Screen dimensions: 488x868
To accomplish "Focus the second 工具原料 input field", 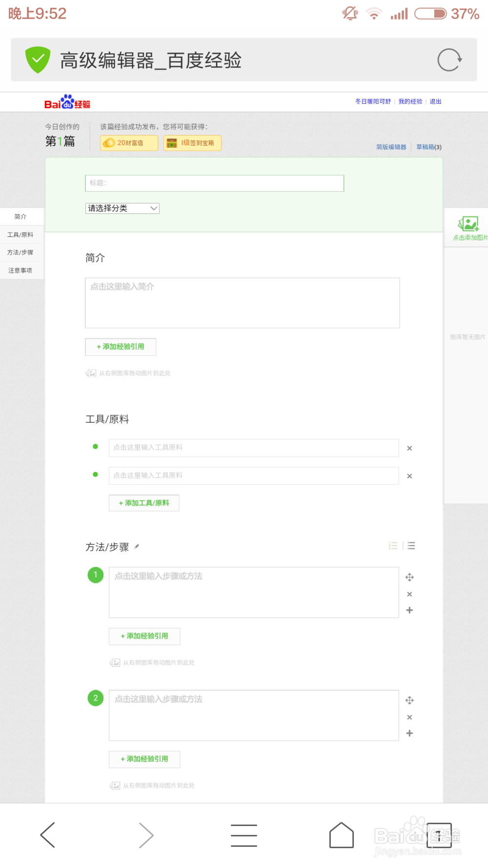I will (254, 476).
